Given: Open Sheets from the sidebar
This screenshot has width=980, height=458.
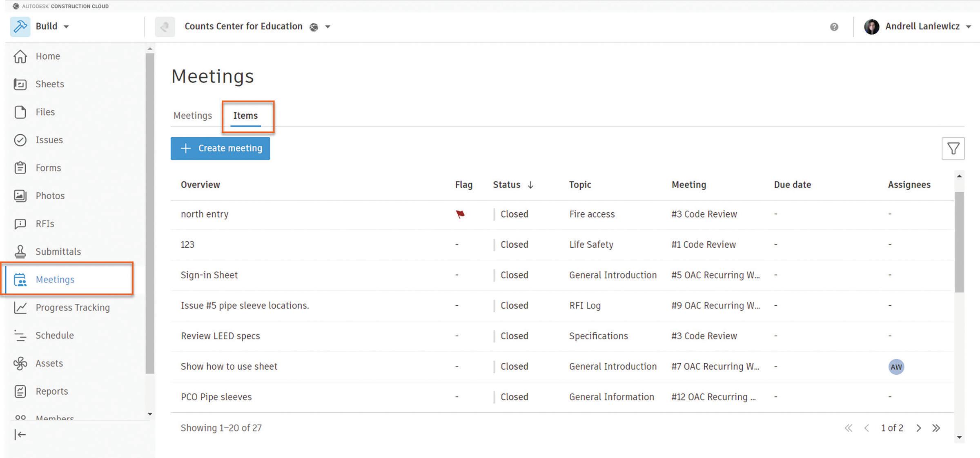Looking at the screenshot, I should [x=49, y=84].
